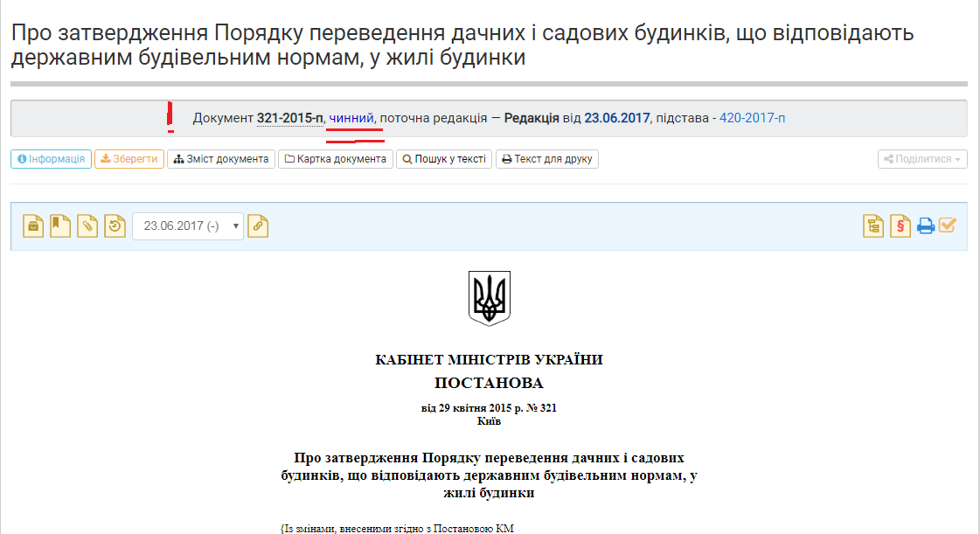Click Текст для друку button
Viewport: 980px width, 534px height.
pyautogui.click(x=547, y=159)
